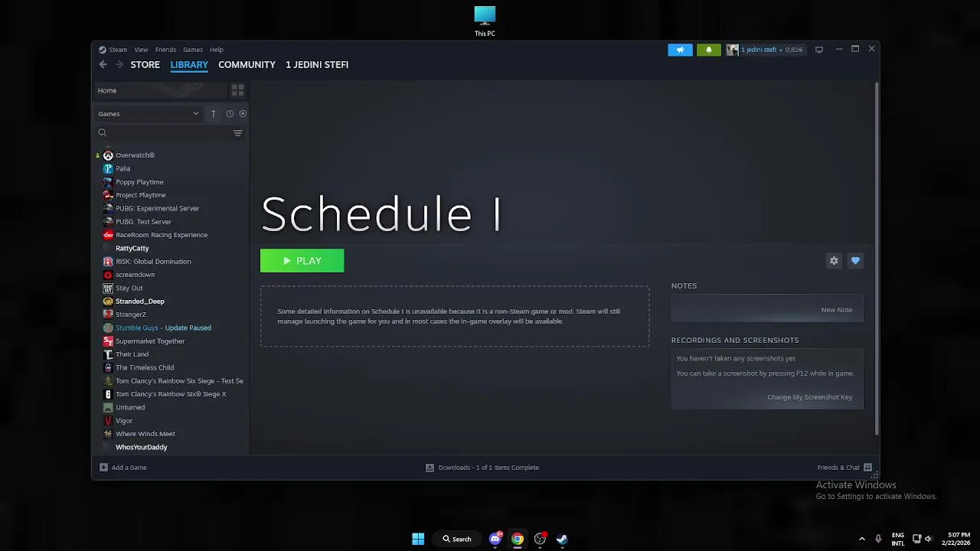
Task: Open Downloads 1 of 1 Items Complete
Action: 488,468
